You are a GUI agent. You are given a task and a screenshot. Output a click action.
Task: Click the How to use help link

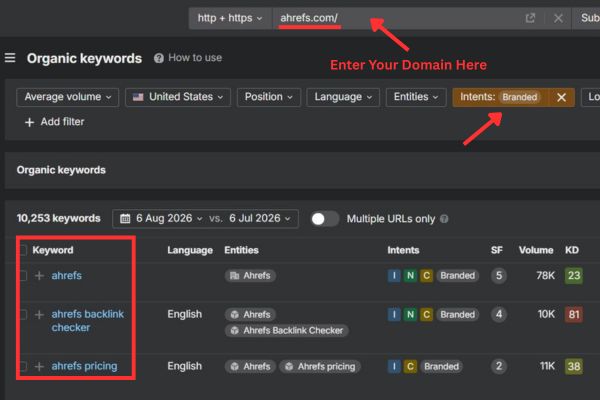point(188,58)
